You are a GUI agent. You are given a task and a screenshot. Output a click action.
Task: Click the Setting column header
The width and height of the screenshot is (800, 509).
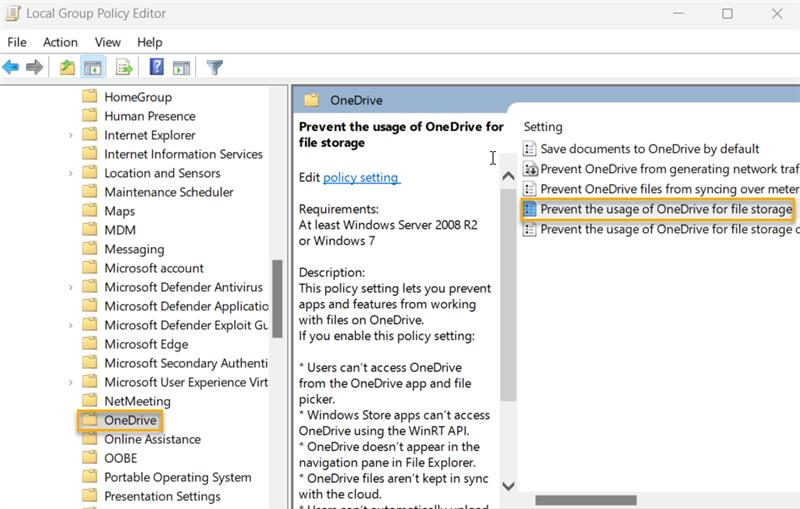pos(543,126)
